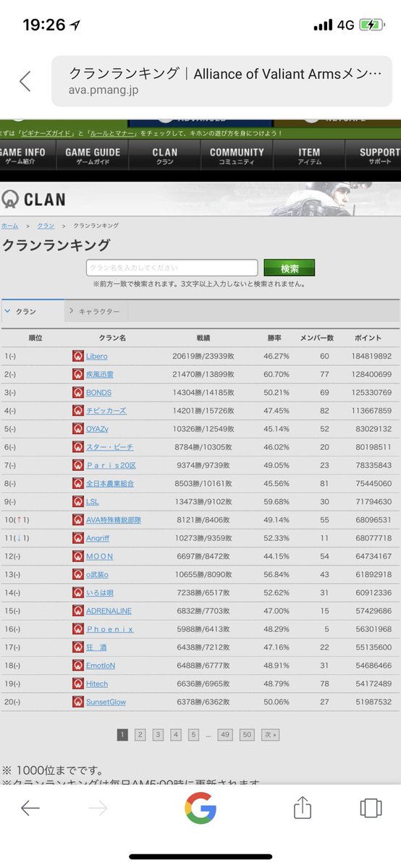Open the ITEM menu

tap(309, 156)
